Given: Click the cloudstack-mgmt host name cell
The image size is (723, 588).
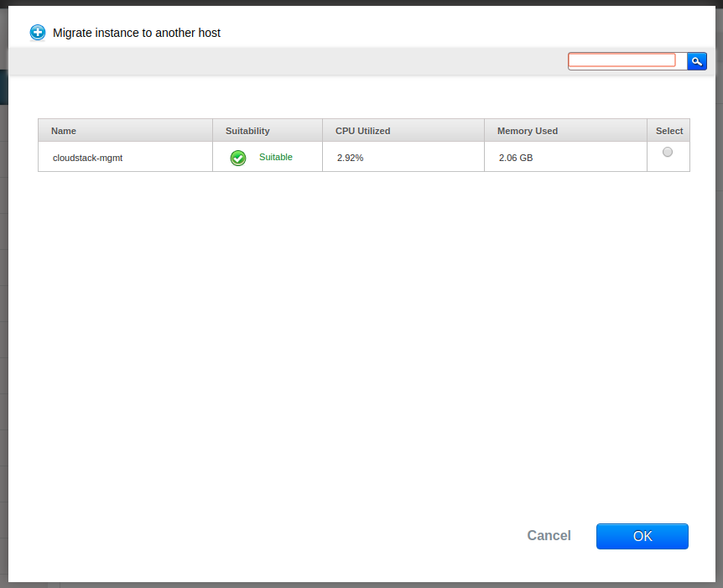Looking at the screenshot, I should [126, 157].
